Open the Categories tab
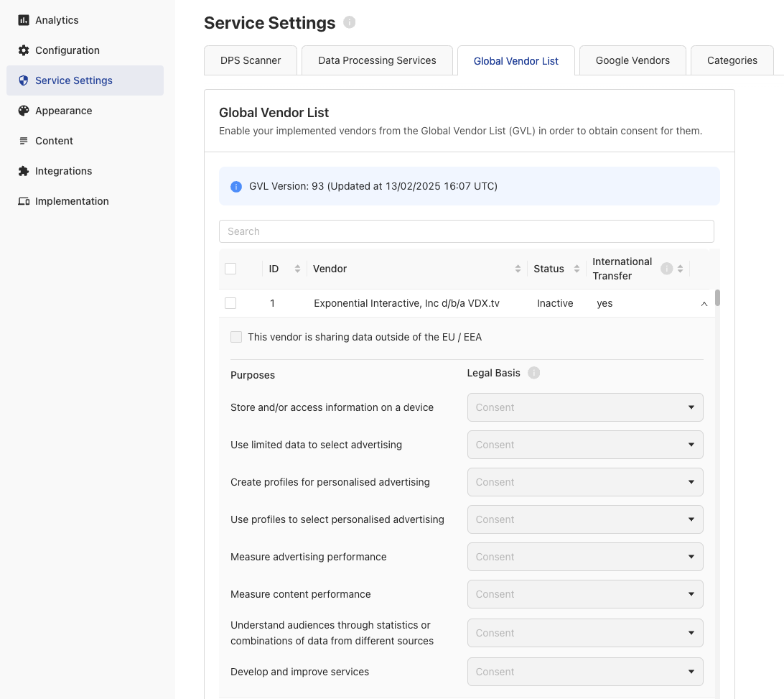The width and height of the screenshot is (784, 699). tap(732, 60)
